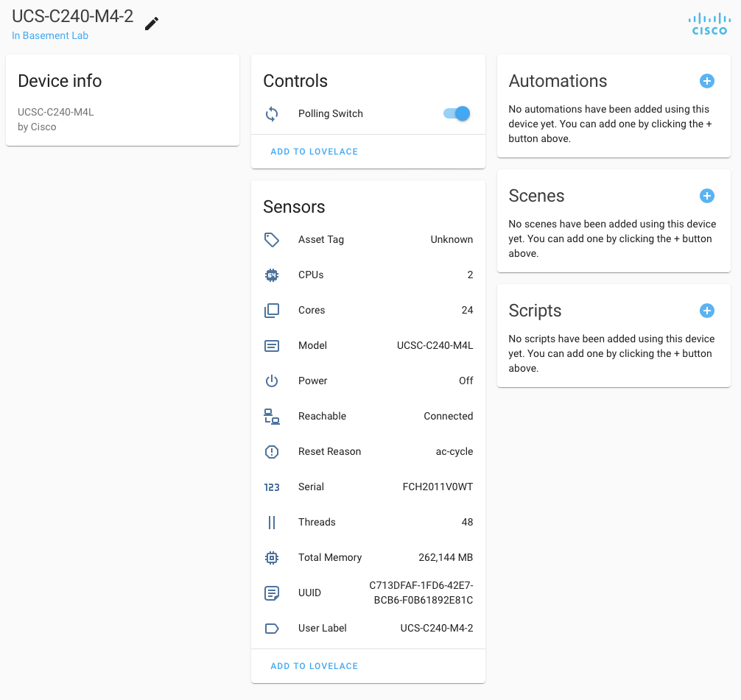The width and height of the screenshot is (741, 700).
Task: Click the Threads value 48
Action: pos(468,523)
